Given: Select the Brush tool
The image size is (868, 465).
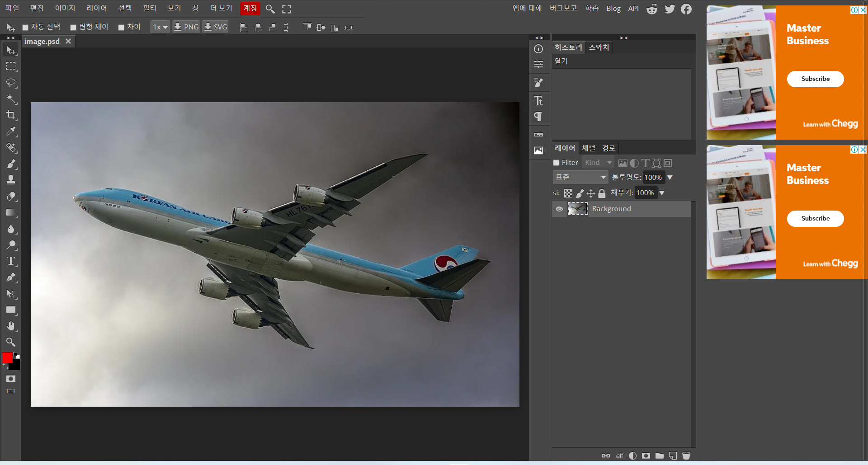Looking at the screenshot, I should coord(11,164).
